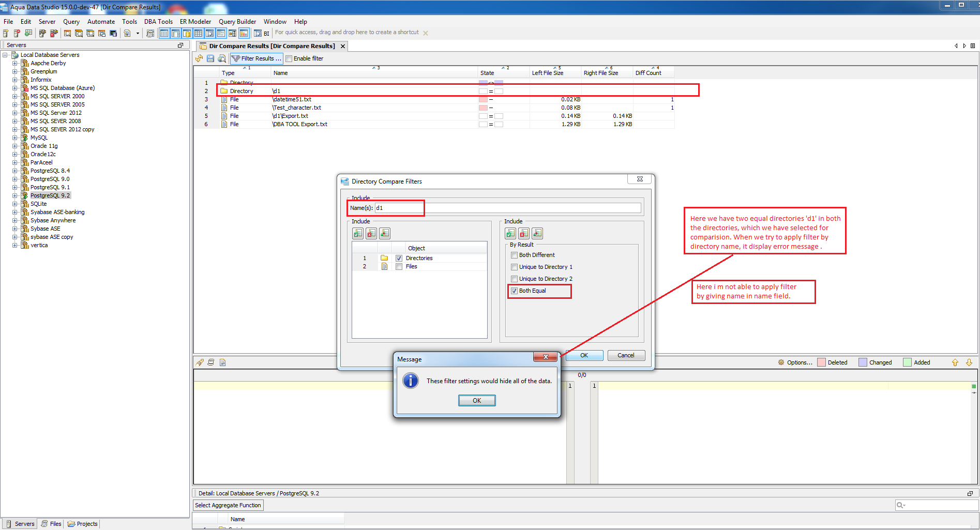Expand the SQLite server node
This screenshot has height=530, width=980.
pos(15,204)
